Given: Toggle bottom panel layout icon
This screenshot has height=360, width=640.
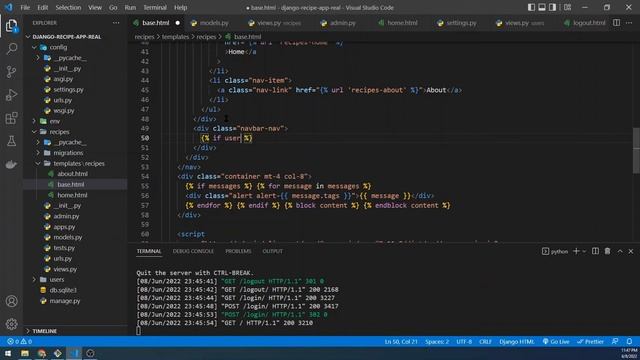Looking at the screenshot, I should (x=542, y=7).
